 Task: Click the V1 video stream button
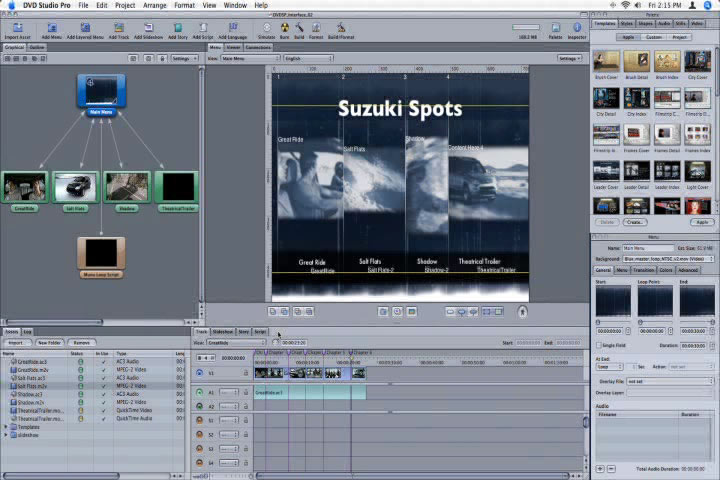(199, 373)
